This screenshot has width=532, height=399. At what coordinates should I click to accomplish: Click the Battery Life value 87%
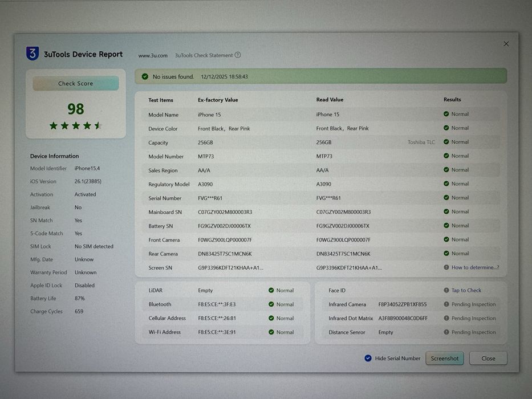click(x=80, y=298)
